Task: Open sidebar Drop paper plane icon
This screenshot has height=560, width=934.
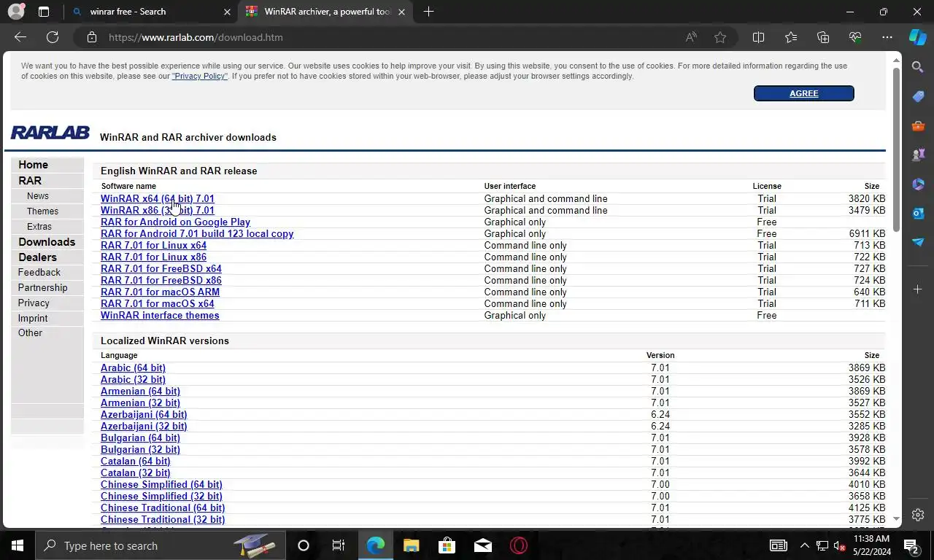Action: (918, 242)
